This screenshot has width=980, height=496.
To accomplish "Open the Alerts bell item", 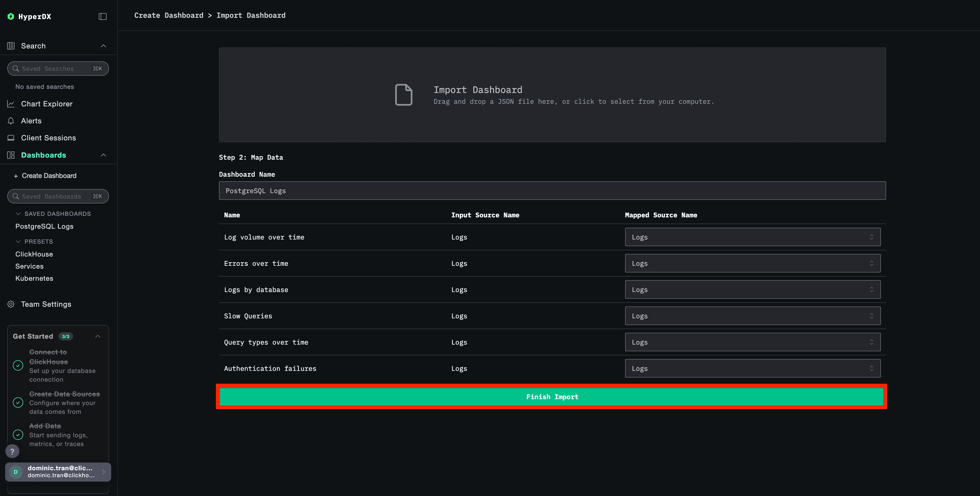I will (31, 121).
